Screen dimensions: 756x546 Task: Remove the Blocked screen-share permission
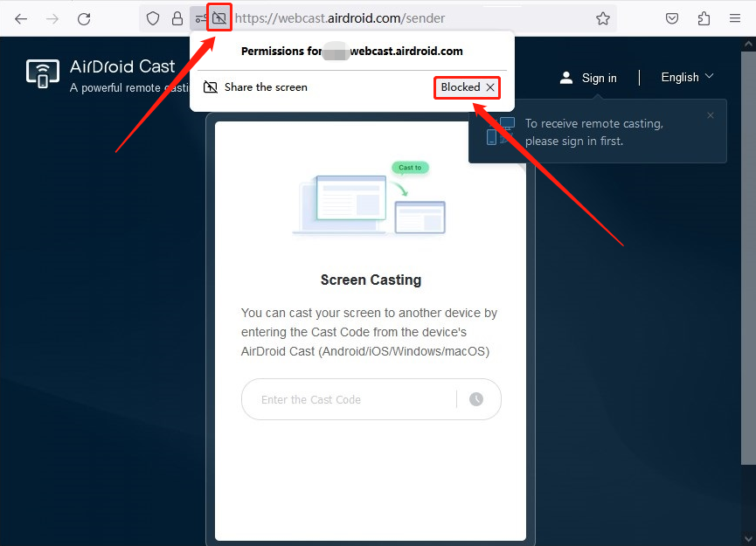(x=489, y=87)
